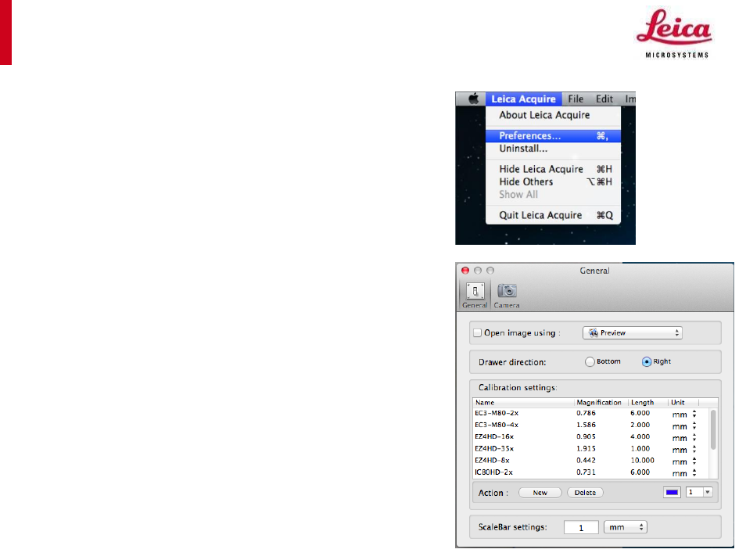Select the EZ4HD-8x calibration row
The height and width of the screenshot is (560, 746).
click(x=590, y=461)
